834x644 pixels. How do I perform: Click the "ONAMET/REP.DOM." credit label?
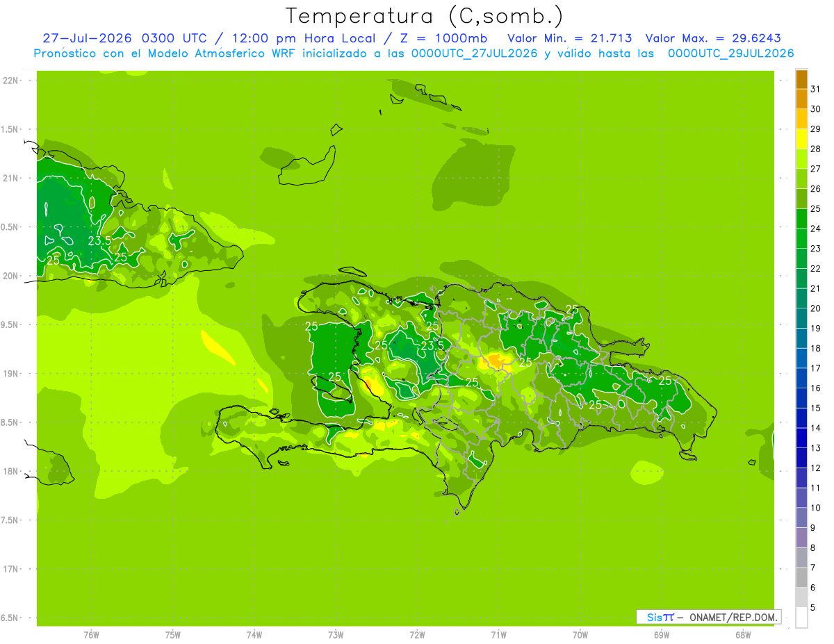[733, 617]
